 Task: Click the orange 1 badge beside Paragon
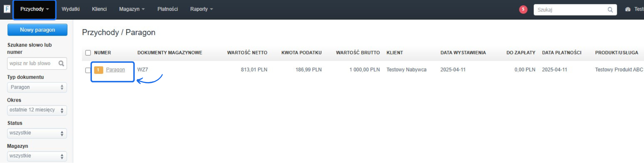(98, 70)
